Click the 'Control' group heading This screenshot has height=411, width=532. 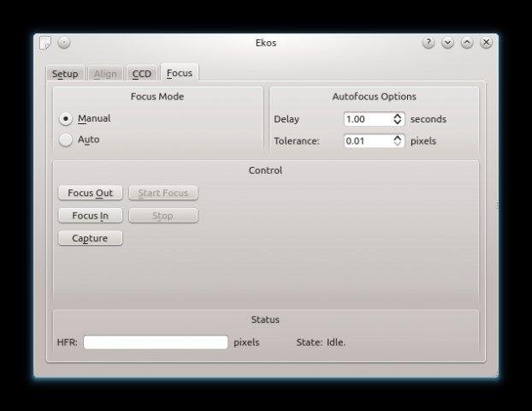[265, 170]
